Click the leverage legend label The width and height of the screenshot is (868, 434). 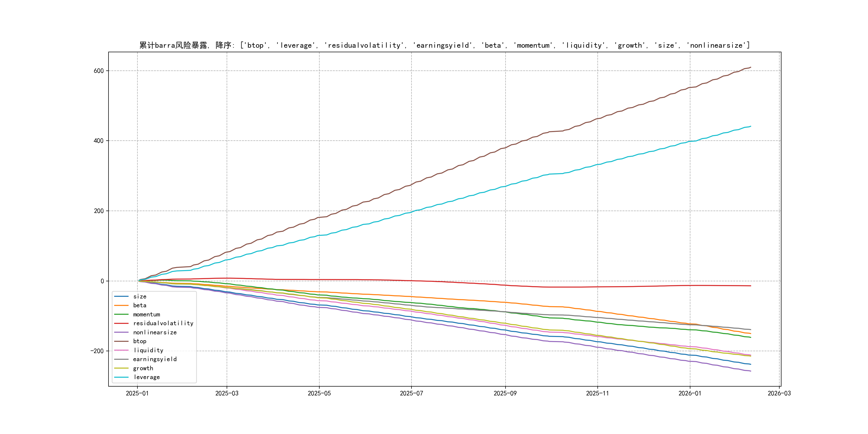point(147,377)
